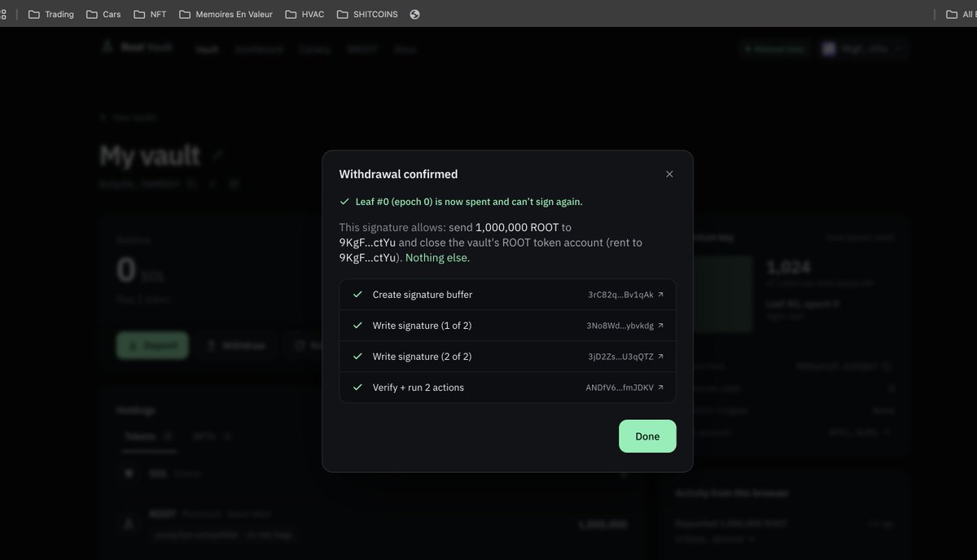
Task: Switch to the Vault navigation tab
Action: point(207,49)
